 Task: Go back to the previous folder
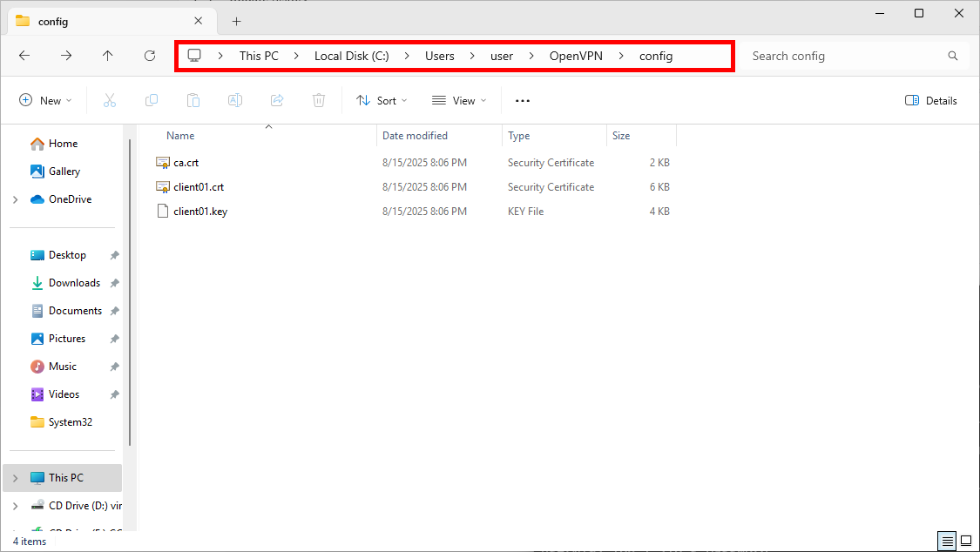(x=24, y=55)
